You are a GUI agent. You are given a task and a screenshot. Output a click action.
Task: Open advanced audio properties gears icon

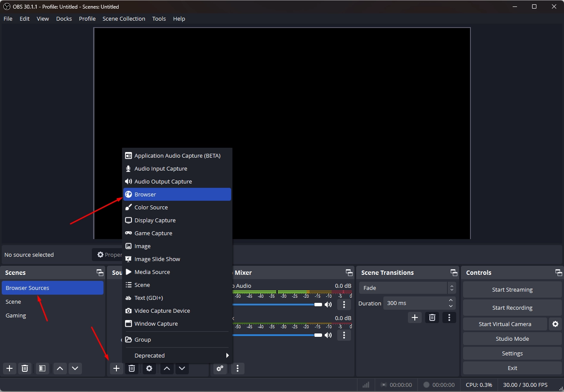coord(220,368)
